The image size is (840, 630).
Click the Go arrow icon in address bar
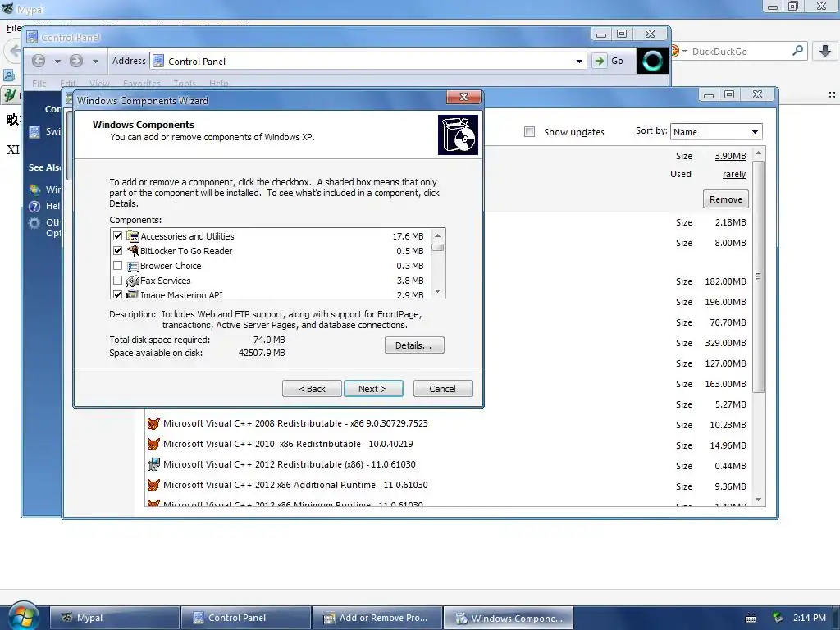599,61
